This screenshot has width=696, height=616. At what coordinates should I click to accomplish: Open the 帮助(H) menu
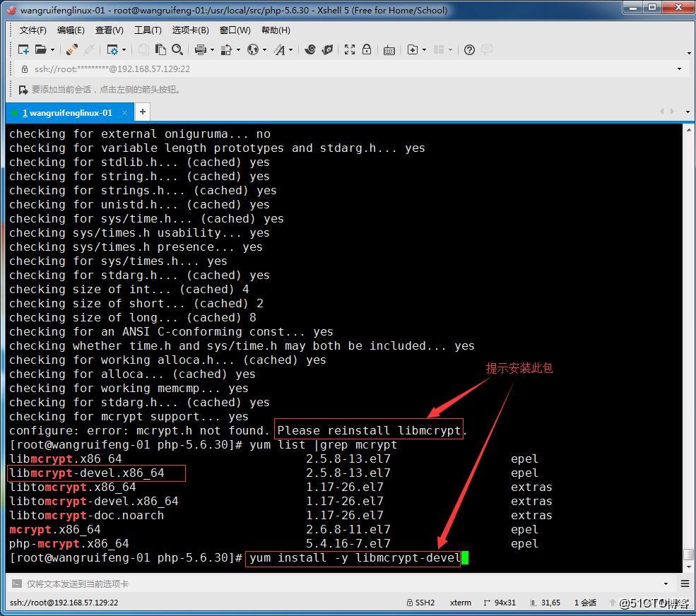click(276, 30)
